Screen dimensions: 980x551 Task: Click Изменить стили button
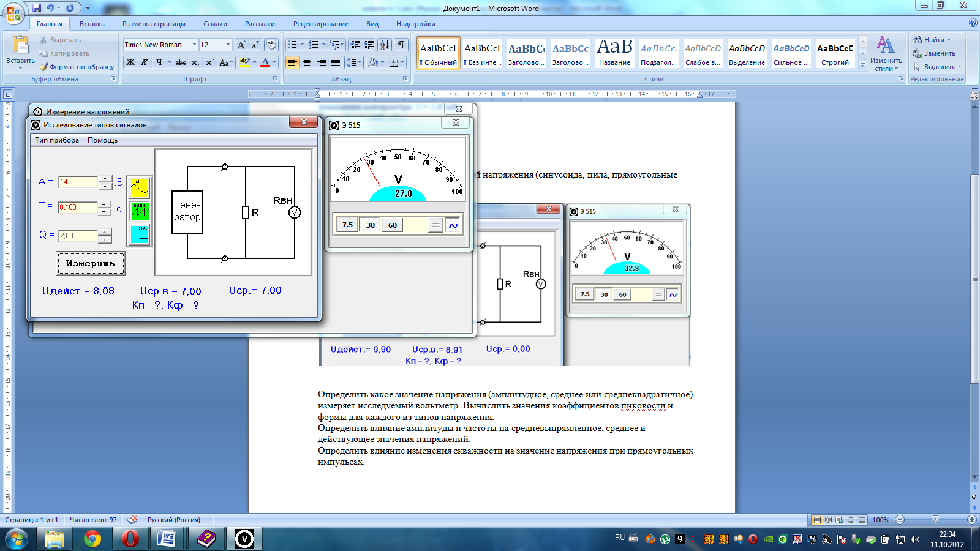pyautogui.click(x=886, y=53)
